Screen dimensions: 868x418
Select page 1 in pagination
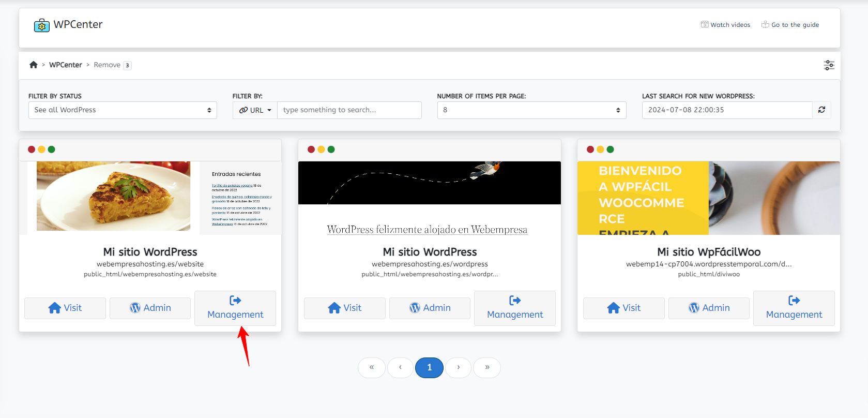pyautogui.click(x=429, y=367)
